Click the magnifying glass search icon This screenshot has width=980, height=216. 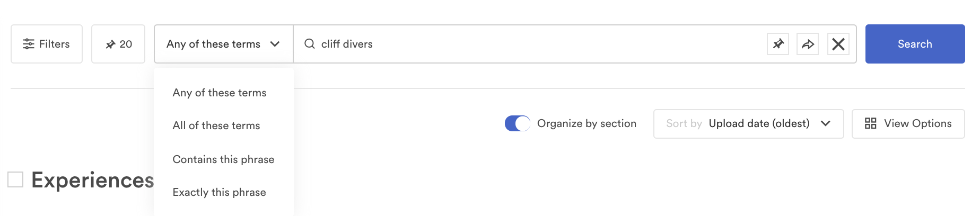[x=309, y=44]
